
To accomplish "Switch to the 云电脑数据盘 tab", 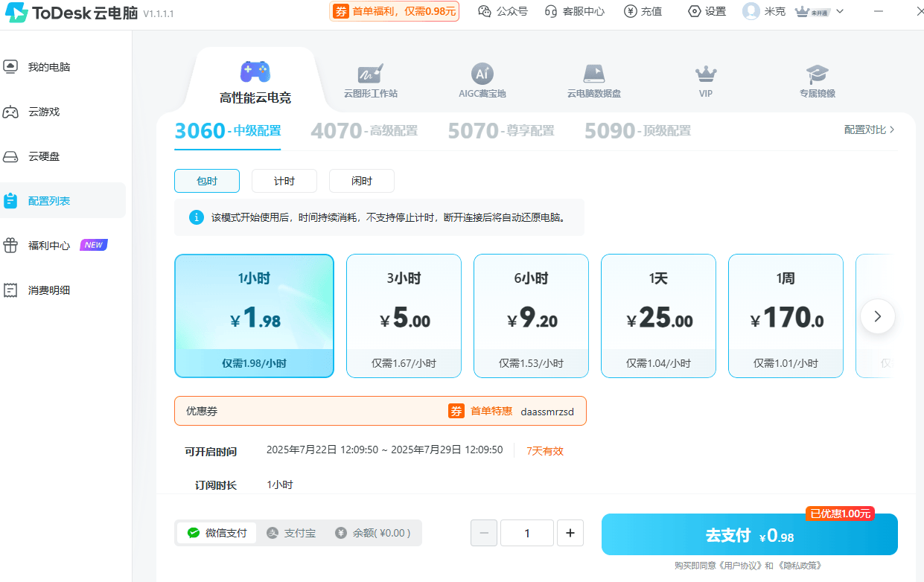I will click(x=593, y=81).
